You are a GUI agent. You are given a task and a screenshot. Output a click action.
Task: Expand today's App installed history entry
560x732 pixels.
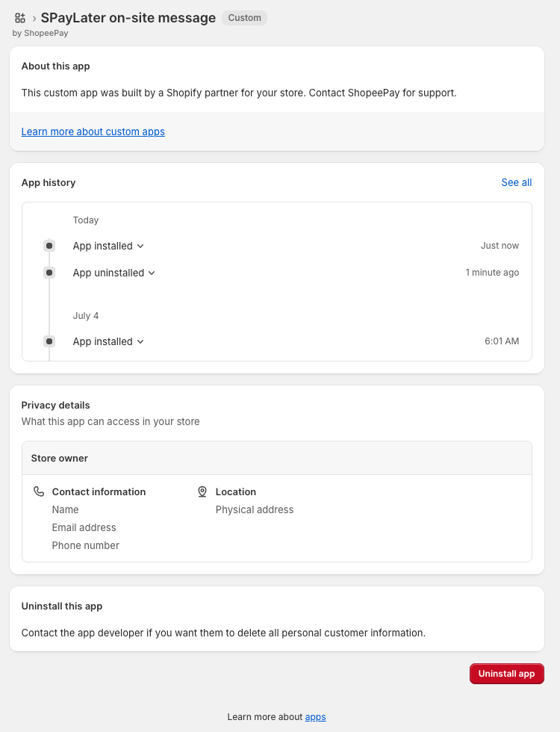tap(108, 246)
